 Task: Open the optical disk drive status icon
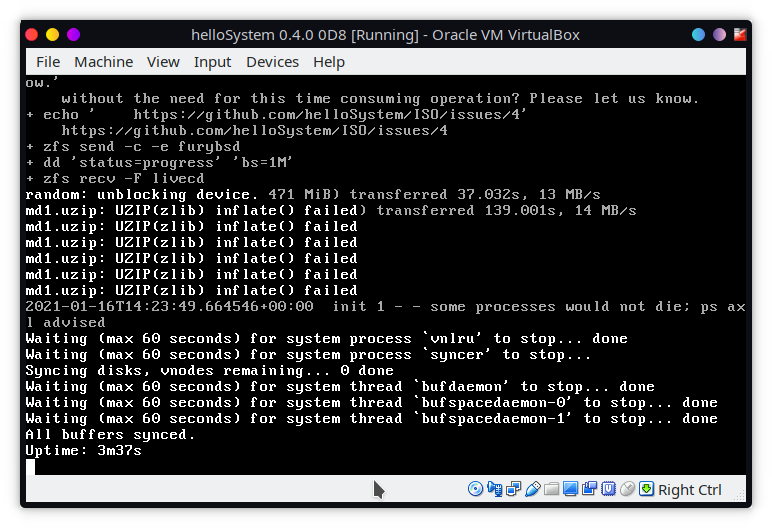475,489
